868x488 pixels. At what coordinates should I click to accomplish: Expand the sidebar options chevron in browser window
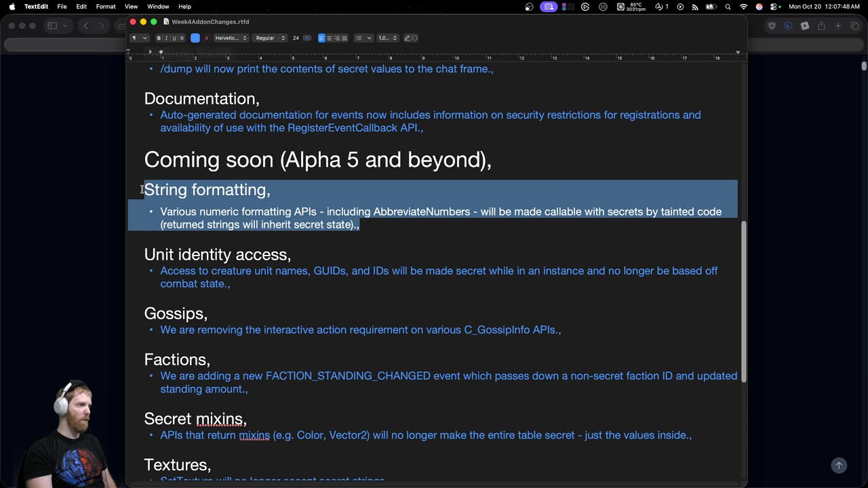click(65, 26)
